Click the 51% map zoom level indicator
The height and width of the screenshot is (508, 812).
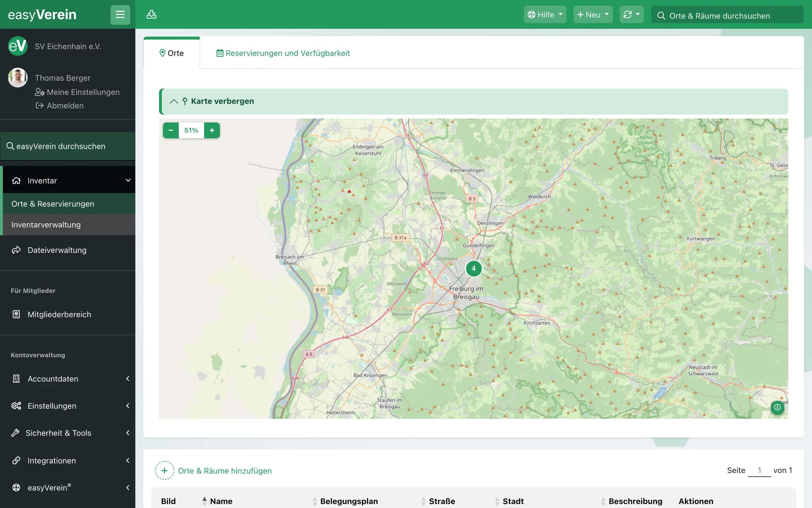[x=192, y=130]
